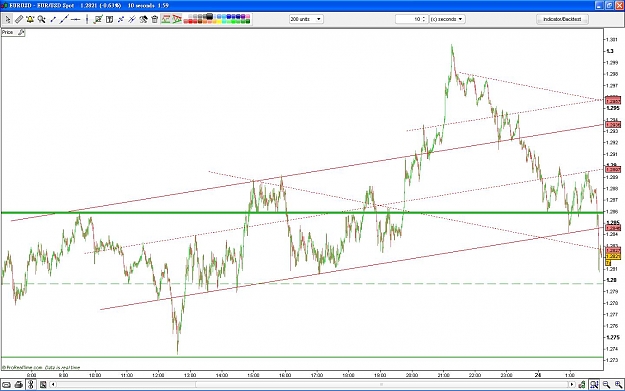This screenshot has height=391, width=625.
Task: Open the (c) seconds timeframe dropdown
Action: [x=447, y=19]
